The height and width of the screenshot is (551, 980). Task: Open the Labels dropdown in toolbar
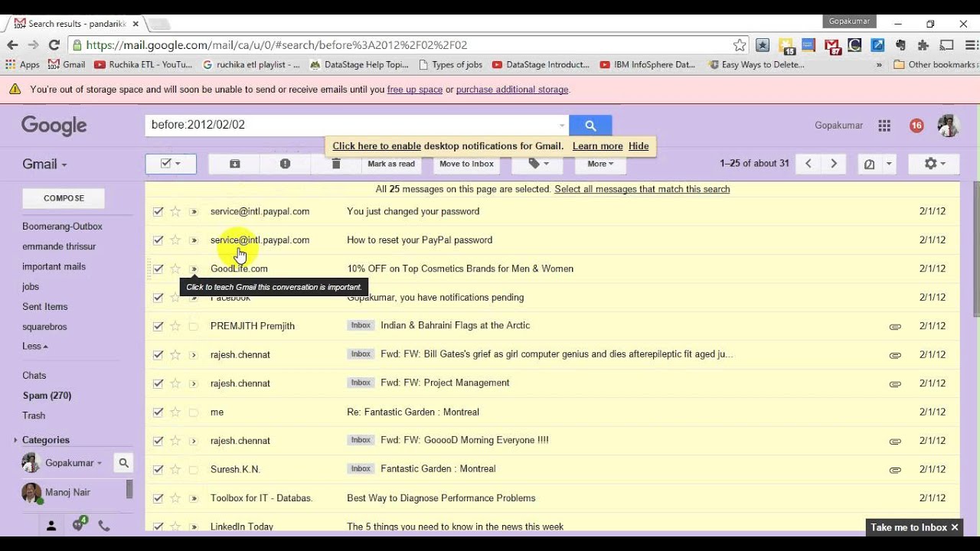click(537, 164)
